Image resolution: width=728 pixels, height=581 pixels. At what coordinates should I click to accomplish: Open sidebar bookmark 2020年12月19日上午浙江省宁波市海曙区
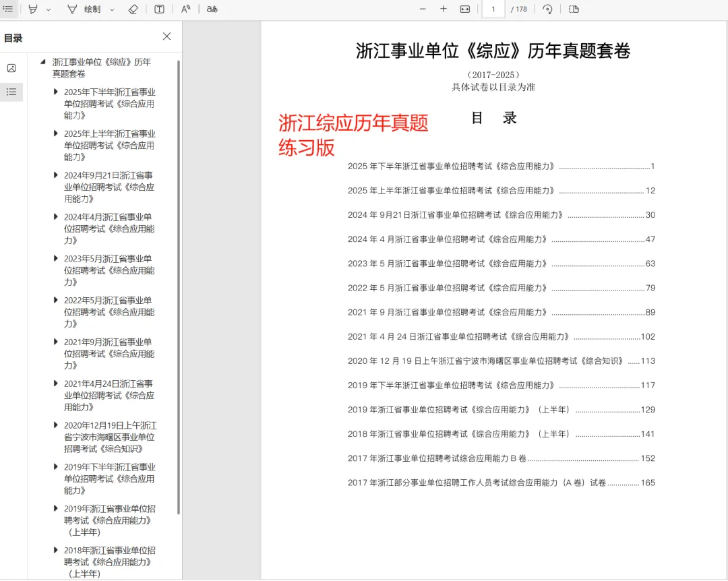tap(110, 437)
